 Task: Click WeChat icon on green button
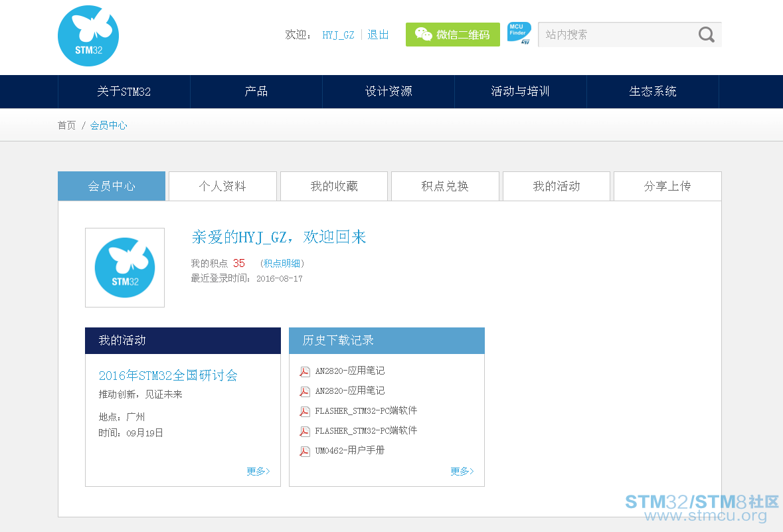click(x=424, y=34)
